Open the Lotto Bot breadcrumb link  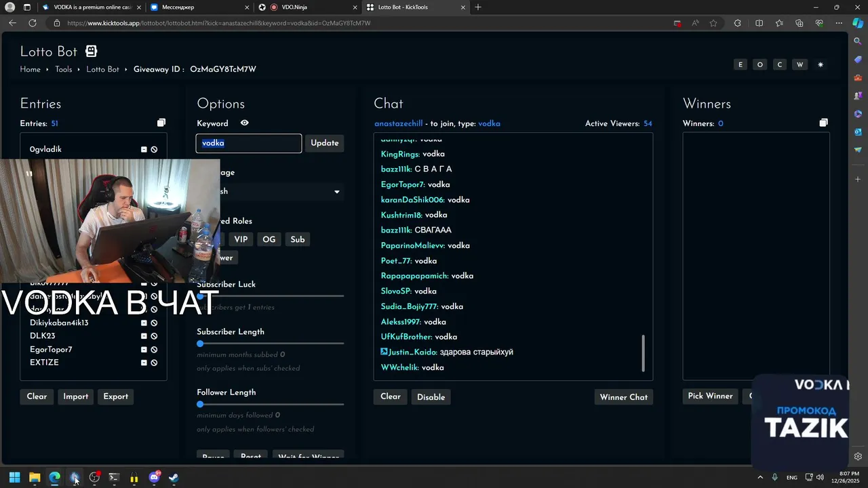(103, 69)
